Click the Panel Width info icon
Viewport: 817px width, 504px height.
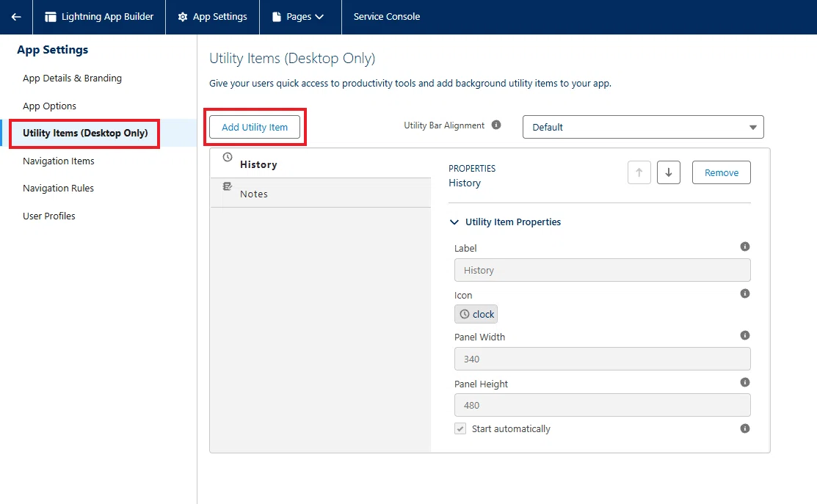coord(745,335)
